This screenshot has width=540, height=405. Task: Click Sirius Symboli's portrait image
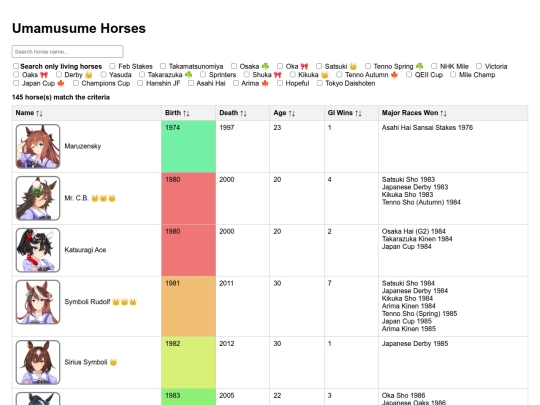[x=38, y=362]
